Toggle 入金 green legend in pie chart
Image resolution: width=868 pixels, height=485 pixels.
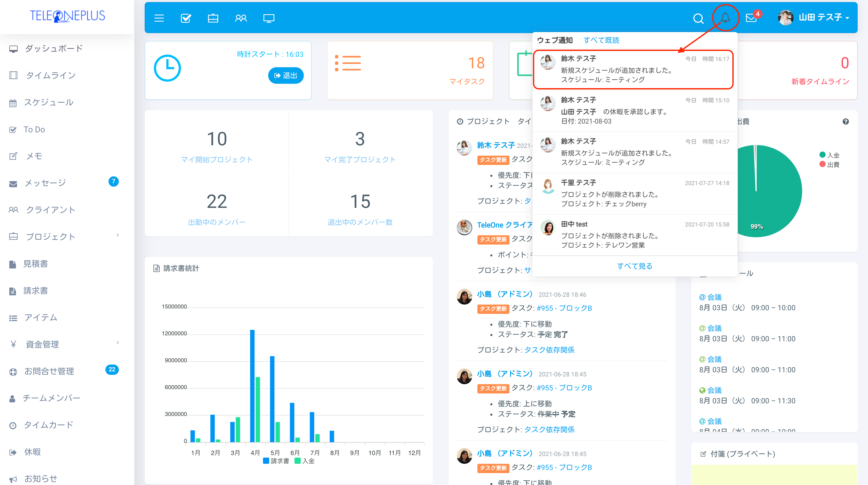click(x=829, y=155)
